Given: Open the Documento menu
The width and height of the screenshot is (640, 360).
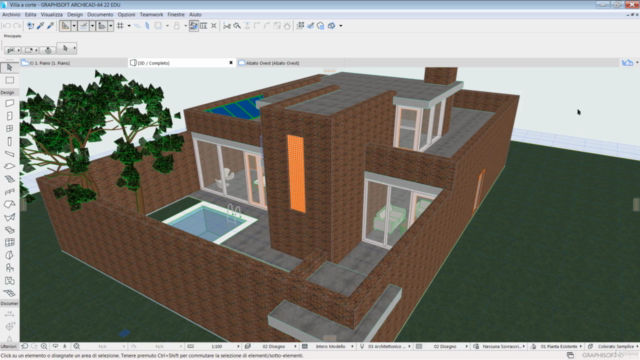Looking at the screenshot, I should pyautogui.click(x=100, y=14).
